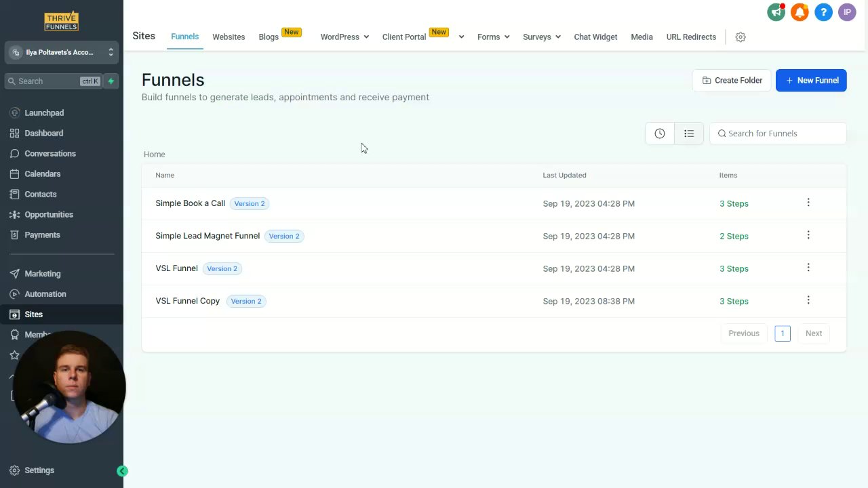The image size is (868, 488).
Task: Click the Home breadcrumb
Action: point(154,155)
